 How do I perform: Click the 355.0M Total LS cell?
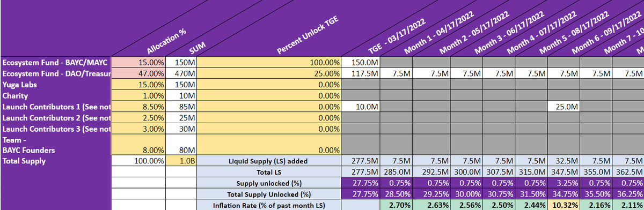pyautogui.click(x=597, y=172)
